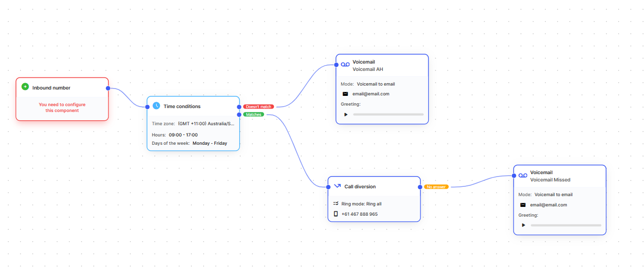Screen dimensions: 644x269
Task: Click the Voicemail AH voicemail icon
Action: click(x=345, y=65)
